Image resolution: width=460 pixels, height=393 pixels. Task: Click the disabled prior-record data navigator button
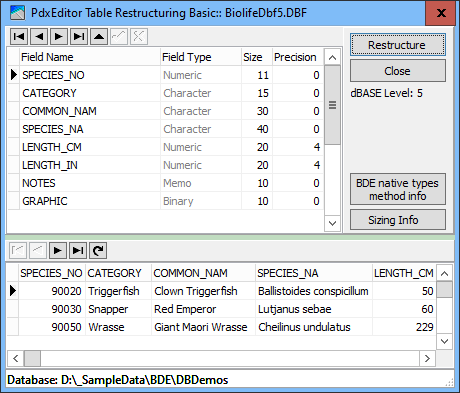click(x=38, y=250)
